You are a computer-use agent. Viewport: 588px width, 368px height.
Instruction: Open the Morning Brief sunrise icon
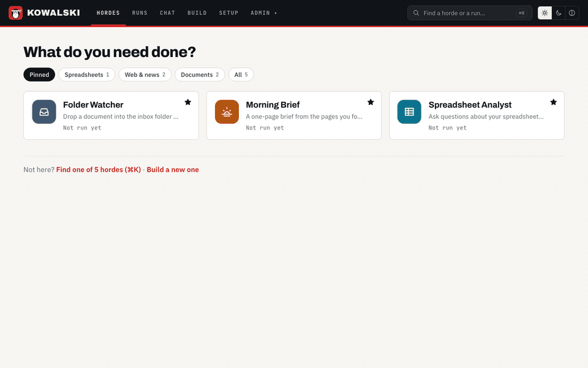[x=227, y=112]
